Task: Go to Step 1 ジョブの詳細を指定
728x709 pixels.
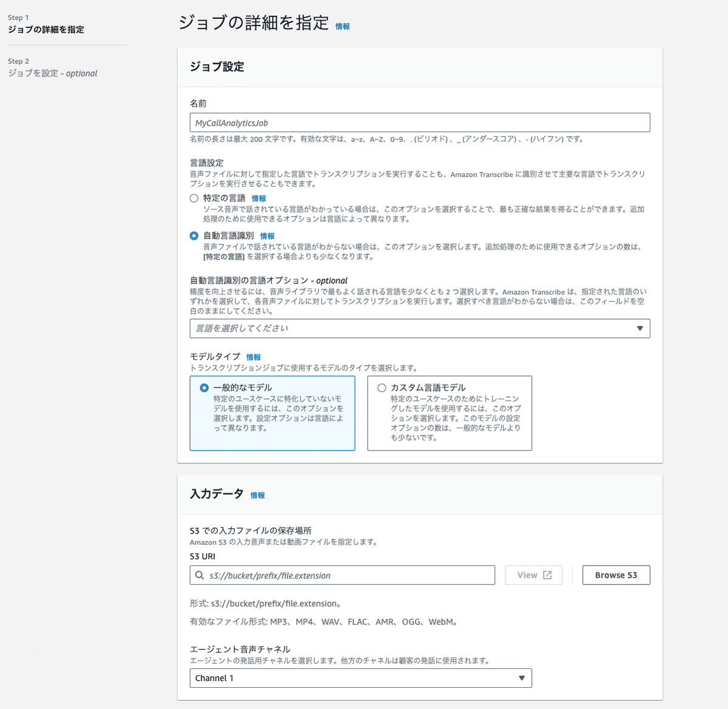Action: [46, 29]
